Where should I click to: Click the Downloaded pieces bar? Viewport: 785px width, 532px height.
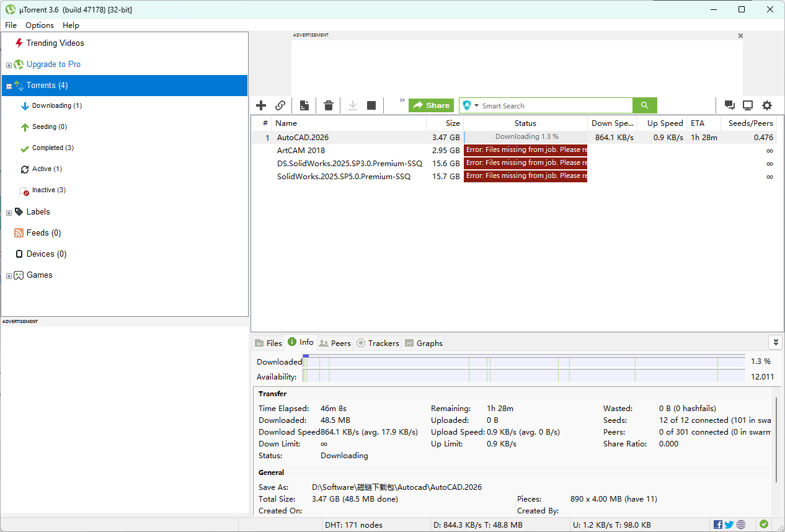(523, 361)
